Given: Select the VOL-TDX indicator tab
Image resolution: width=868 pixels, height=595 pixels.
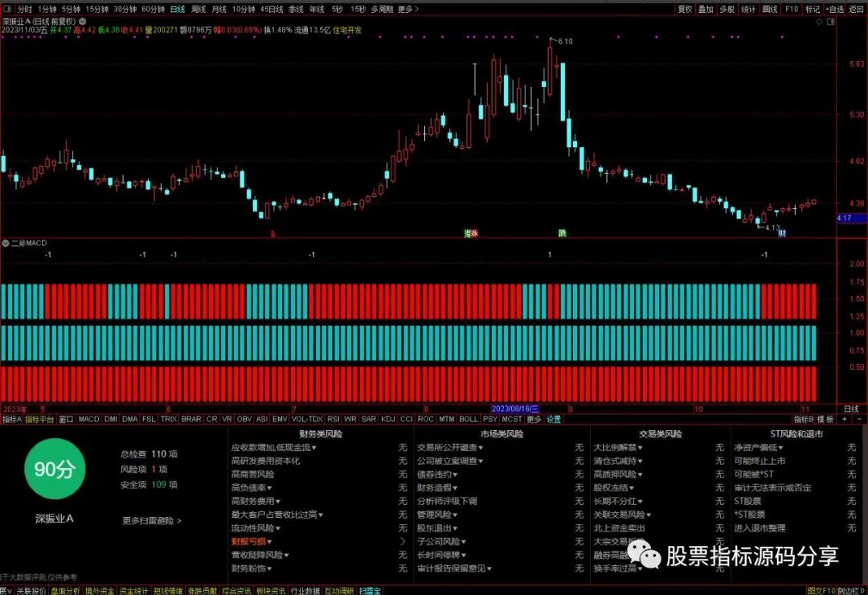Looking at the screenshot, I should (307, 420).
